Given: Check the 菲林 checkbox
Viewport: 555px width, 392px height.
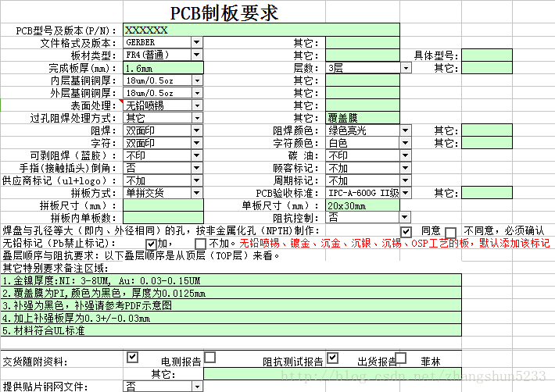Looking at the screenshot, I should pyautogui.click(x=401, y=358).
